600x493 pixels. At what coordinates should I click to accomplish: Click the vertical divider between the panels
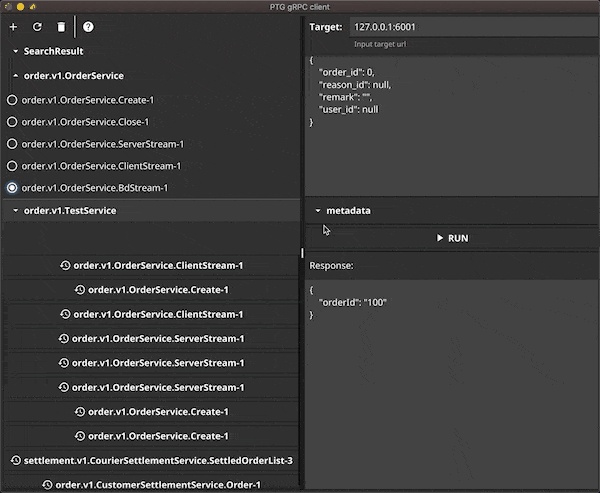[x=302, y=254]
